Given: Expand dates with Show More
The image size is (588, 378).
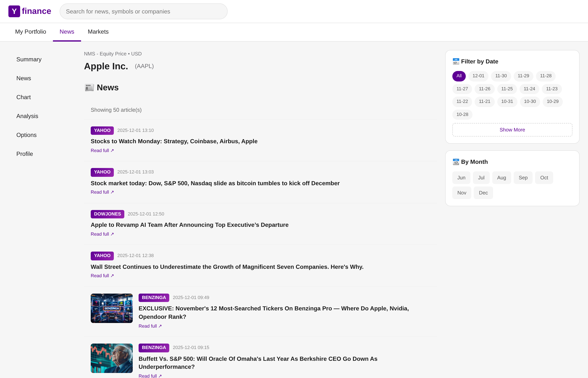Looking at the screenshot, I should pyautogui.click(x=512, y=130).
